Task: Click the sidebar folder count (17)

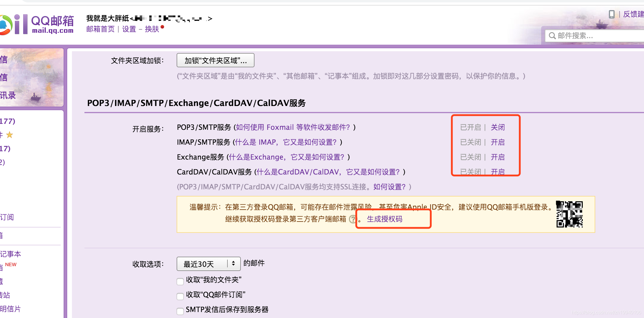Action: 5,149
